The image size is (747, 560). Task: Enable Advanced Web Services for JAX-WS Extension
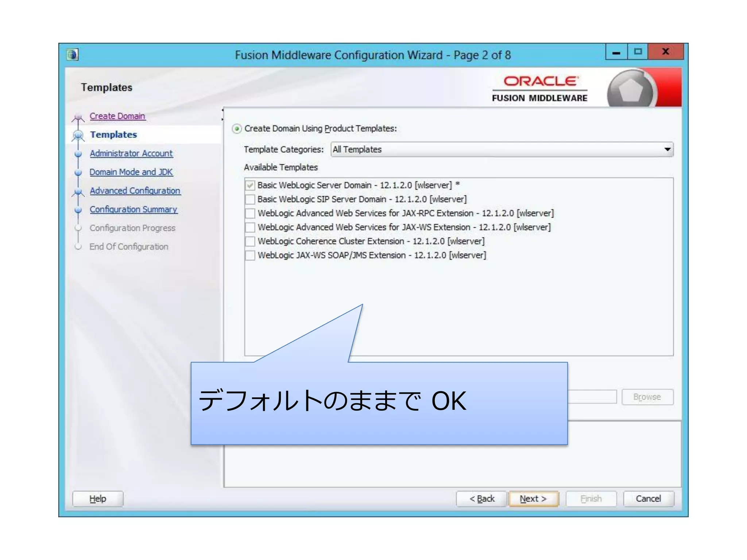tap(250, 227)
